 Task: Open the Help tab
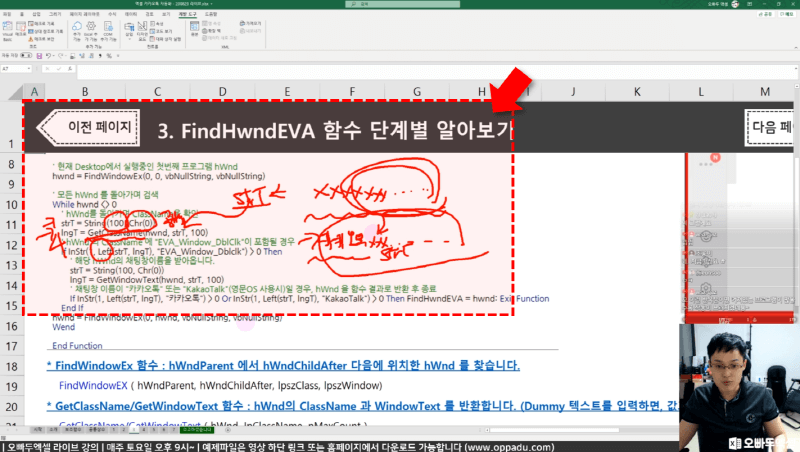211,14
